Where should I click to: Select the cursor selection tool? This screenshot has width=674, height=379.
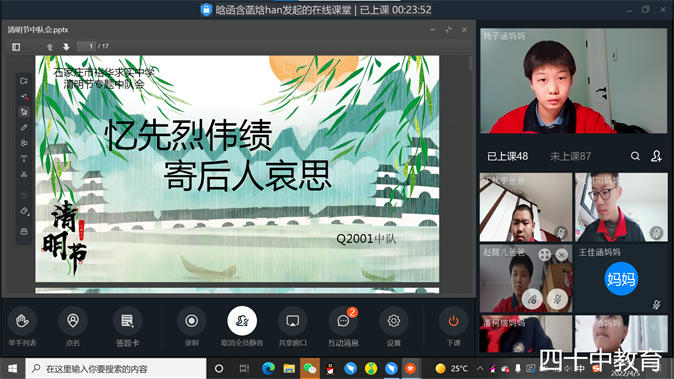pyautogui.click(x=24, y=112)
